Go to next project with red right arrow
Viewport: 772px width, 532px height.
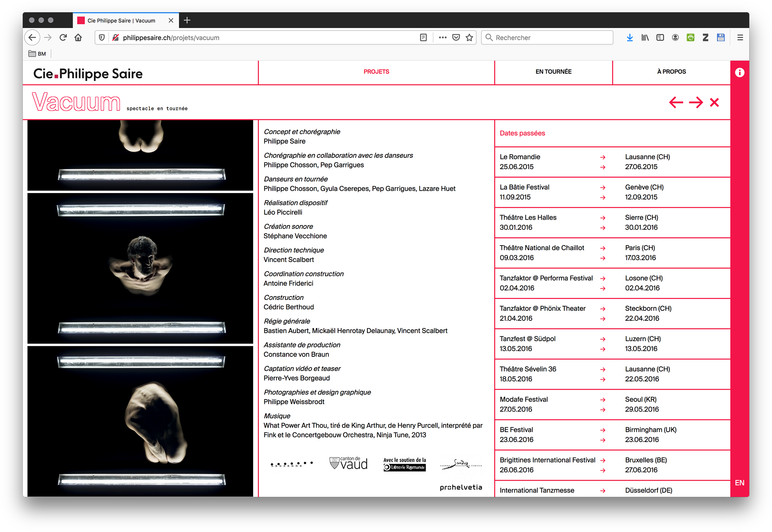coord(696,102)
